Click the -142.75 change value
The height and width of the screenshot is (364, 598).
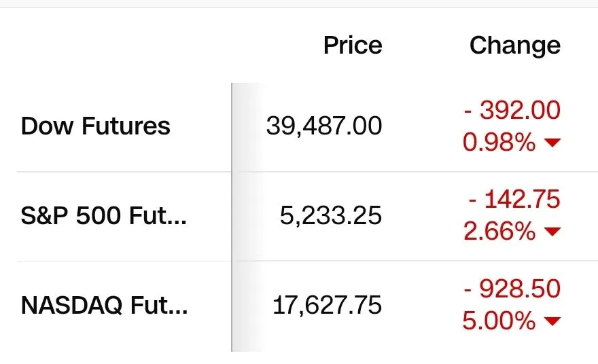click(514, 199)
